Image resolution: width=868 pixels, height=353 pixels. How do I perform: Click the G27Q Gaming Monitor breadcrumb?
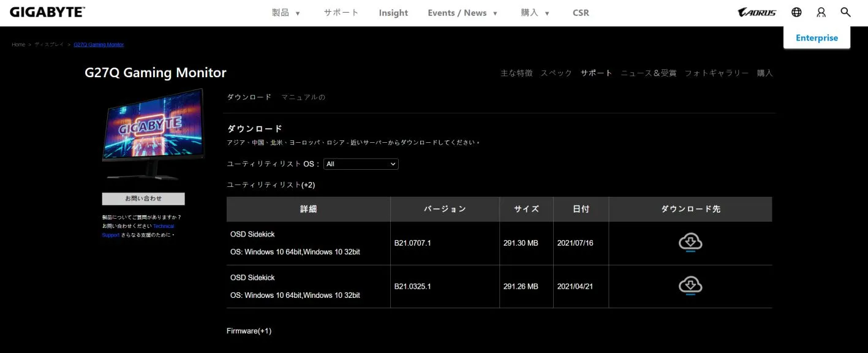pos(99,45)
